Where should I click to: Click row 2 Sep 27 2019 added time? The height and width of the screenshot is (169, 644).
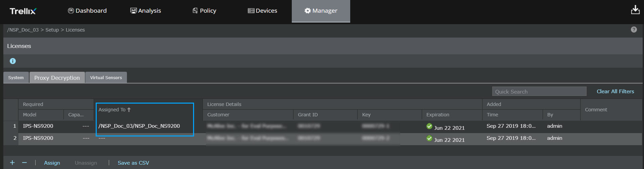(511, 138)
